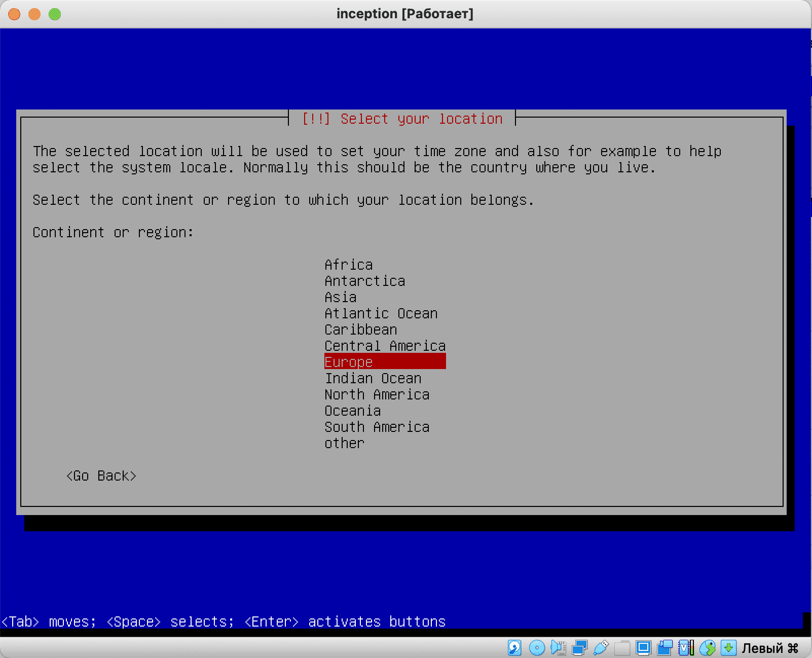Activate the Go Back button
The image size is (812, 658).
tap(101, 476)
